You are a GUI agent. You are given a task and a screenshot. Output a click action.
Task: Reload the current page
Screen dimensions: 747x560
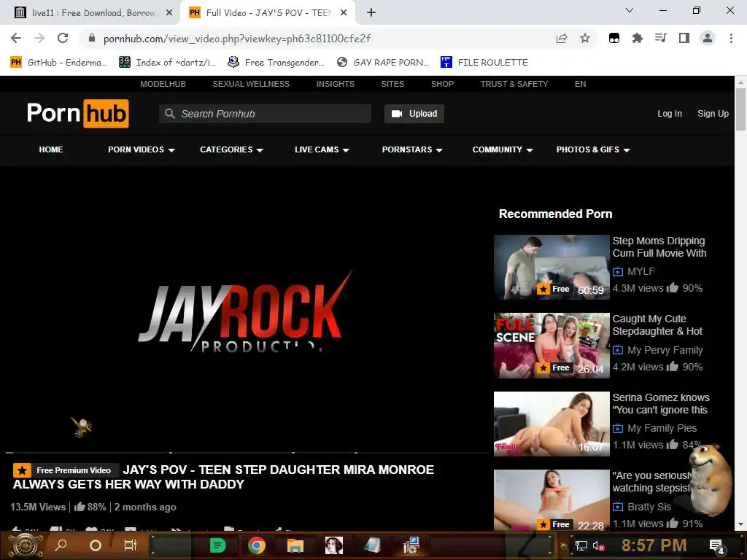[63, 38]
